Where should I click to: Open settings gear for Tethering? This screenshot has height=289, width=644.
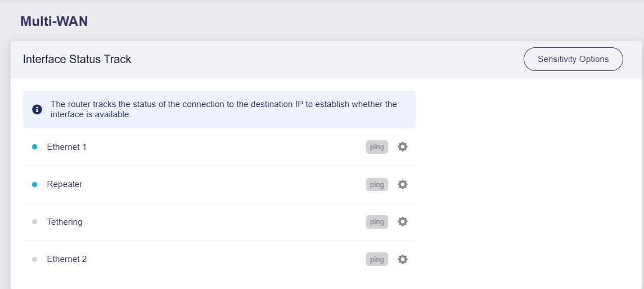coord(403,221)
